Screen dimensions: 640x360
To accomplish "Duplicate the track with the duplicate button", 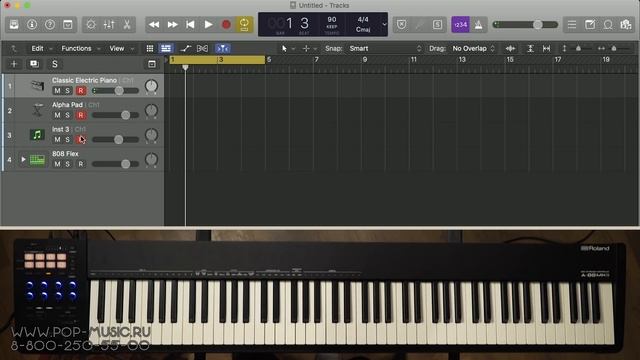I will point(34,64).
